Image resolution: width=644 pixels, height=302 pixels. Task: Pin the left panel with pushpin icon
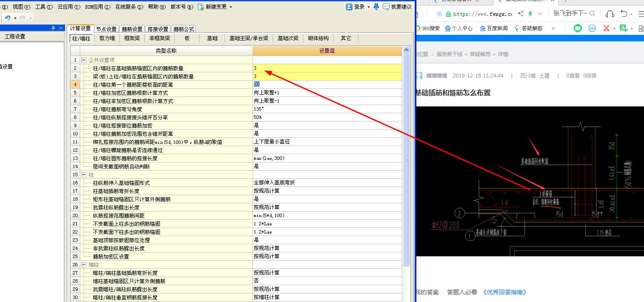53,28
